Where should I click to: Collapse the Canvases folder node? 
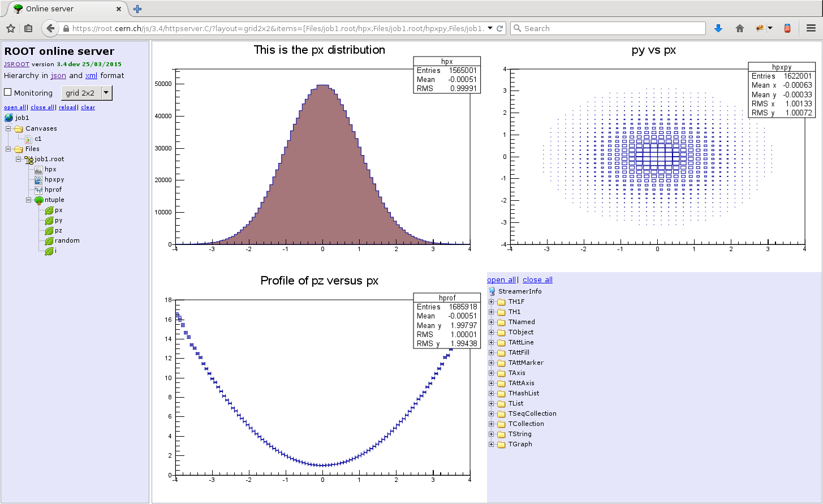8,129
